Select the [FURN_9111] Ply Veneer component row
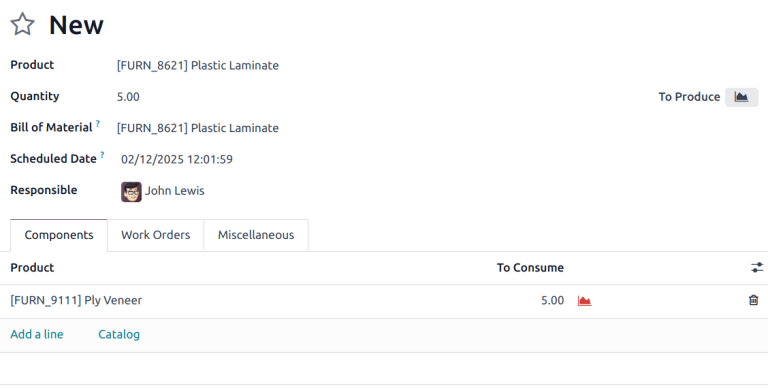This screenshot has height=388, width=768. [384, 301]
